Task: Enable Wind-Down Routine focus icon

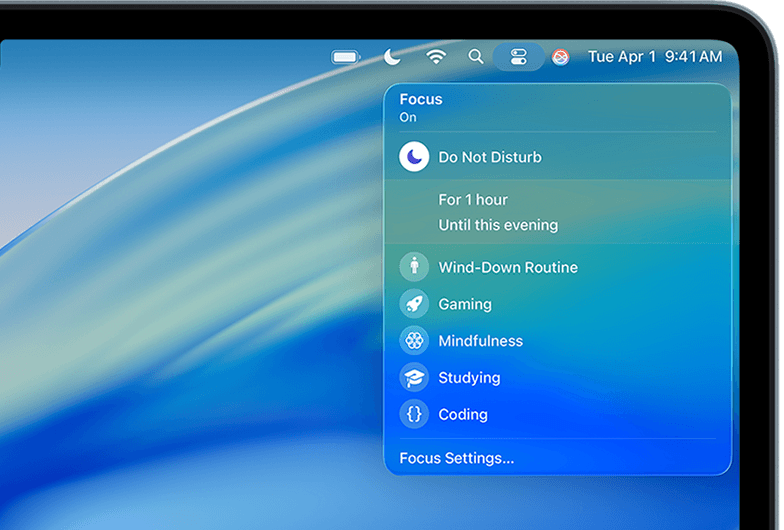Action: tap(414, 267)
